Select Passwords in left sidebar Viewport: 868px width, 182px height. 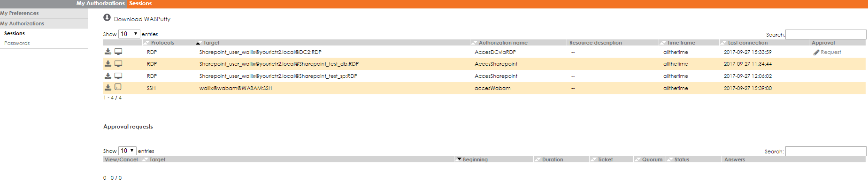tap(17, 43)
